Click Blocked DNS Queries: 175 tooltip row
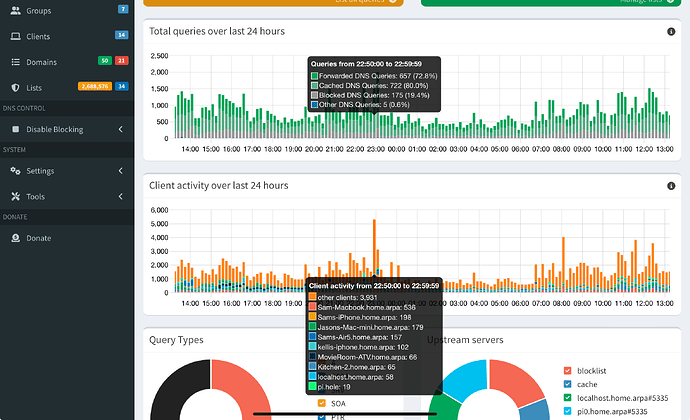Viewport: 690px width, 420px height. (x=370, y=95)
